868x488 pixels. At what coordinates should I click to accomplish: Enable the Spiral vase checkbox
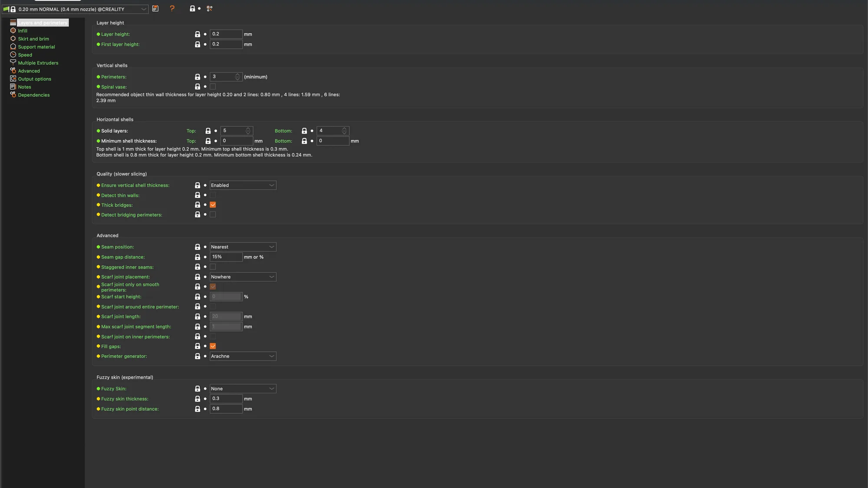(x=213, y=87)
